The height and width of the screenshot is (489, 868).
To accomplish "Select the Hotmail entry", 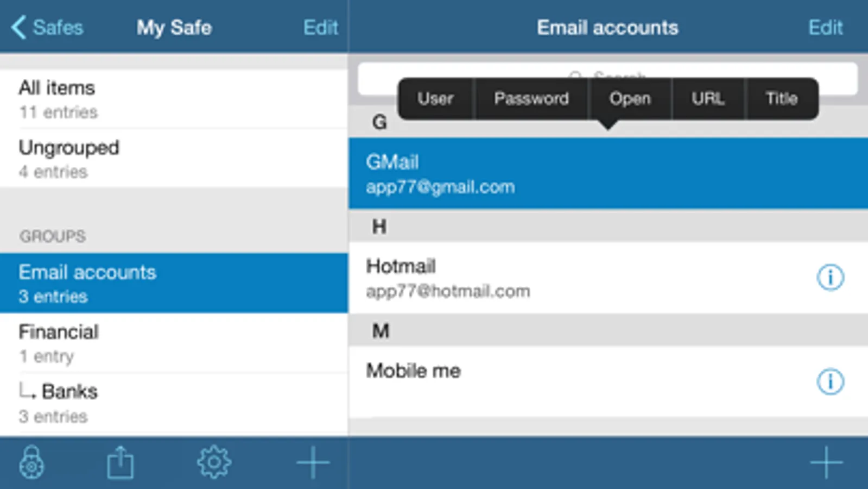I will coord(608,278).
